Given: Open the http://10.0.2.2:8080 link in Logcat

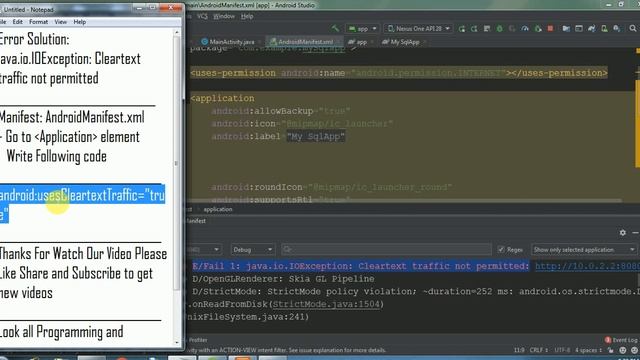Looking at the screenshot, I should 587,266.
